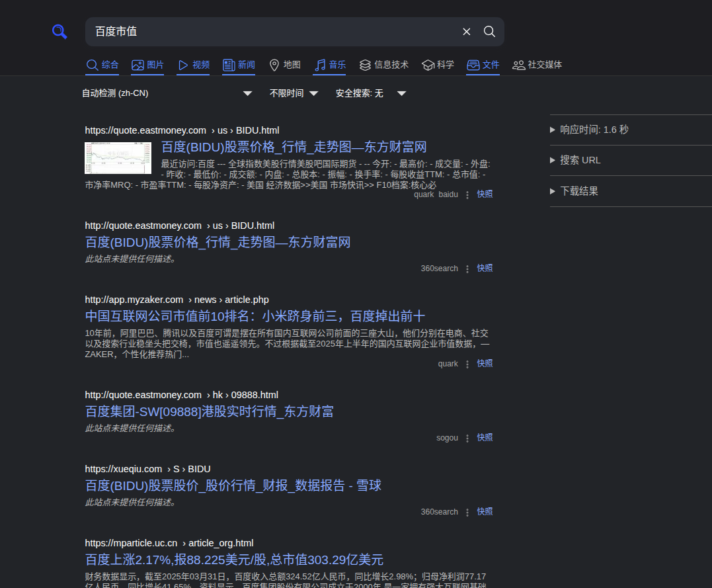
Task: Click 快照 cached link for xueqiu result
Action: tap(485, 512)
